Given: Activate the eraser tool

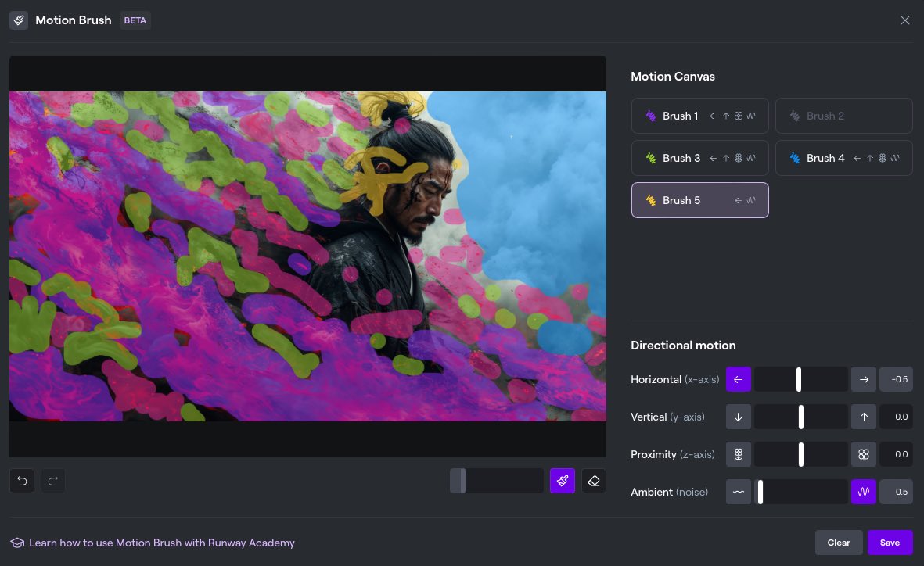Looking at the screenshot, I should tap(593, 481).
